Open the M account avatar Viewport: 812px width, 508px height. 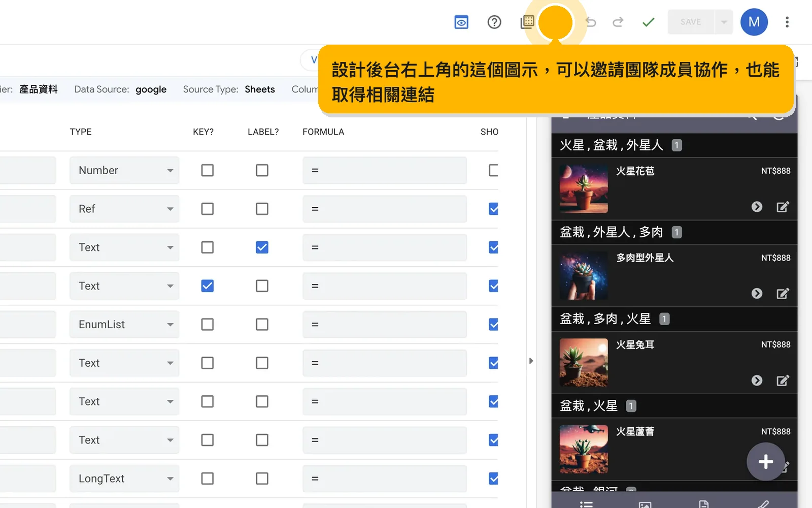coord(754,22)
